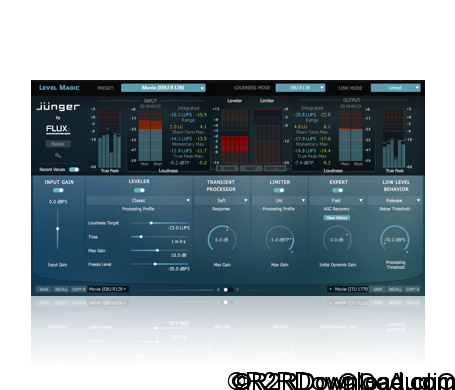Click the Leveler gain reduction meter
The width and height of the screenshot is (455, 390).
pos(235,136)
